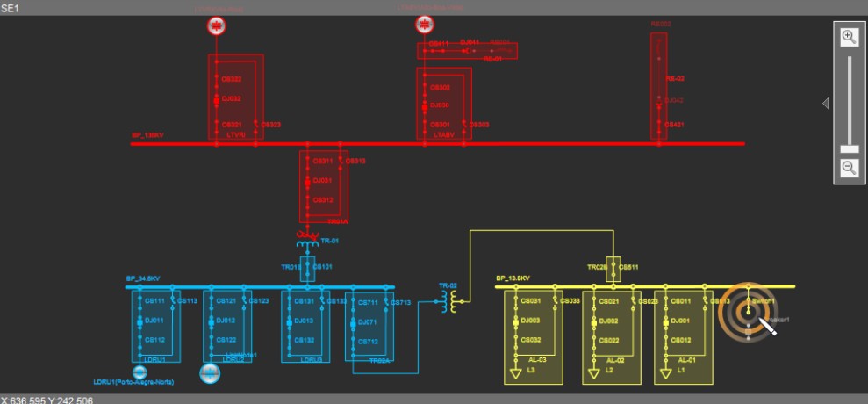Viewport: 868px width, 404px height.
Task: Click the zoom in magnifier button
Action: [x=849, y=37]
